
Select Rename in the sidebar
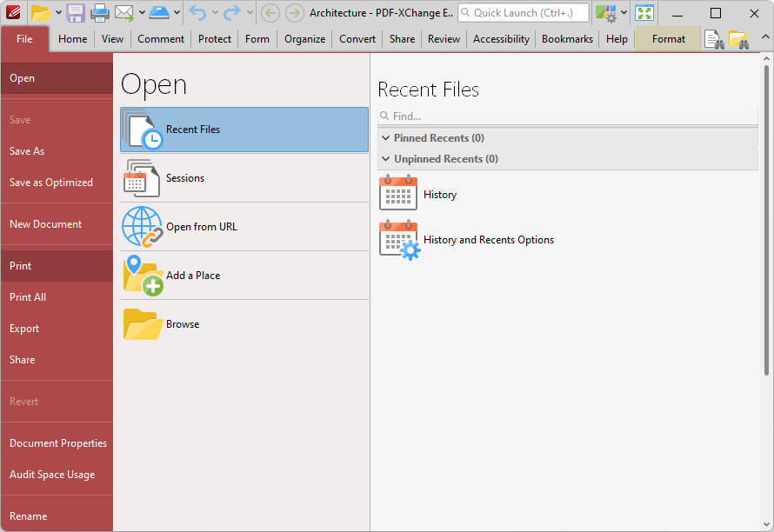(57, 516)
